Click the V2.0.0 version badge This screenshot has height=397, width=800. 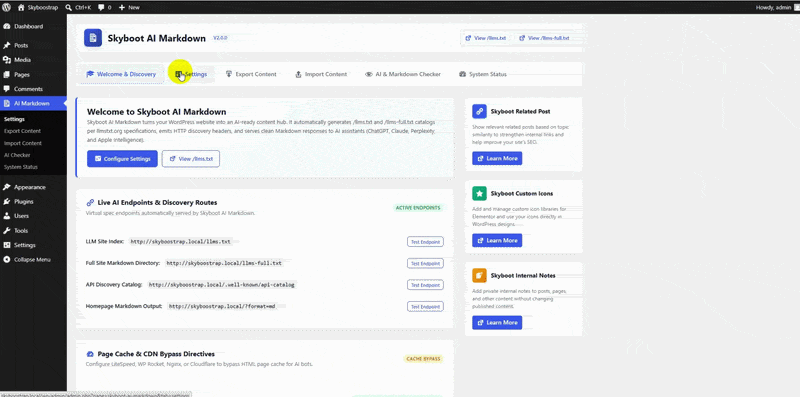220,38
